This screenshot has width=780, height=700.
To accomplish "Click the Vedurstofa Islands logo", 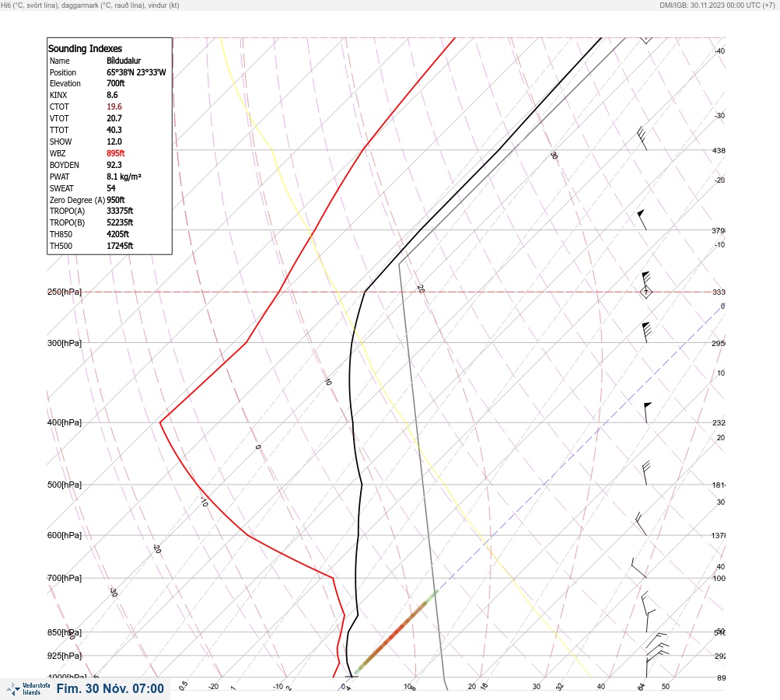I will pyautogui.click(x=28, y=689).
